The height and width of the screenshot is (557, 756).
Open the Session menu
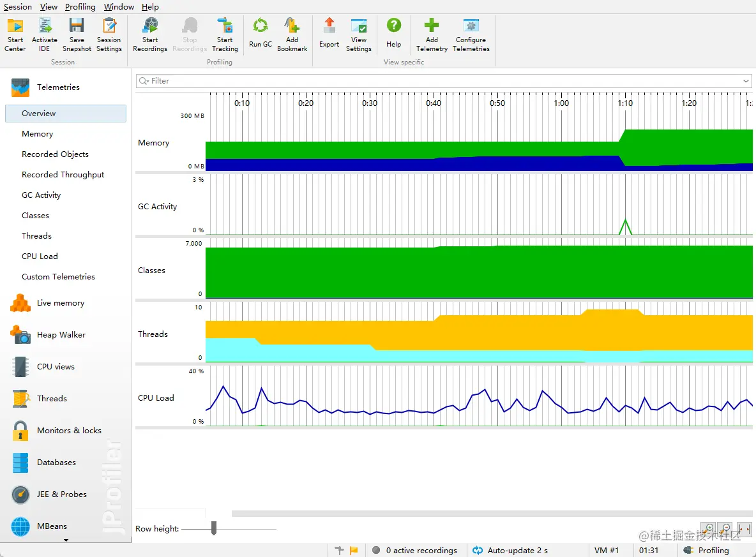point(18,7)
